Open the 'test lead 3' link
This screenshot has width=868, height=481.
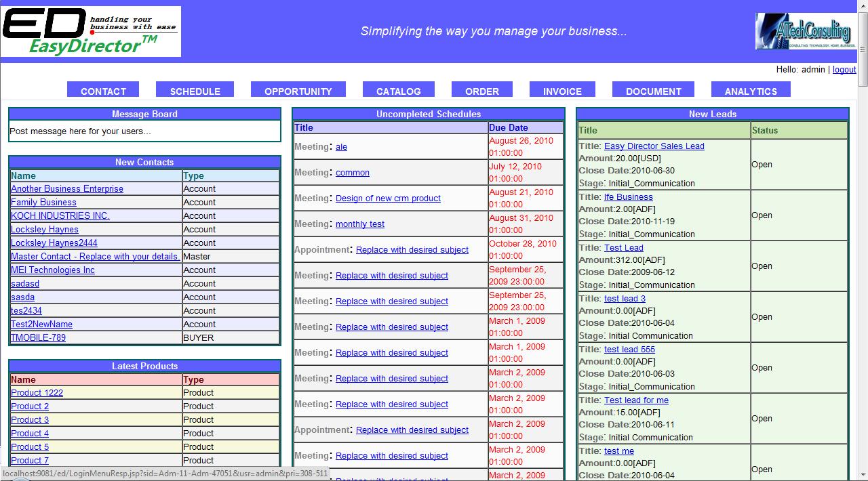625,299
